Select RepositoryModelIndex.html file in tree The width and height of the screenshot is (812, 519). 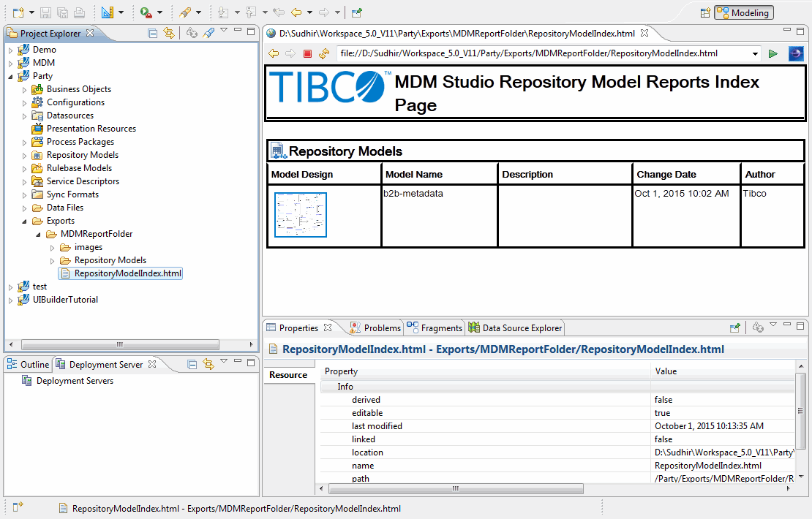pos(127,273)
